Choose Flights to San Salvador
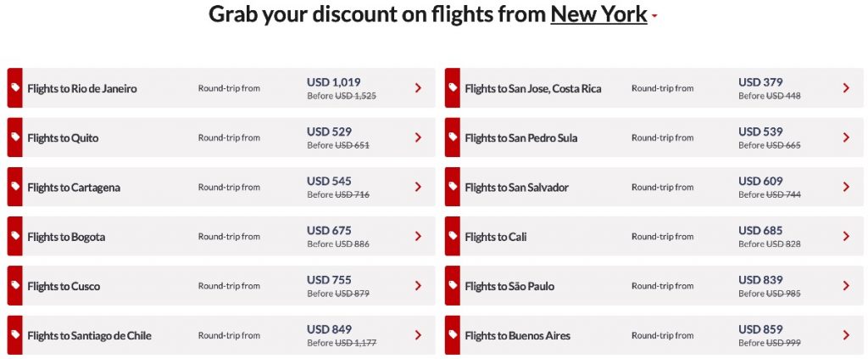This screenshot has width=868, height=359. tap(516, 188)
